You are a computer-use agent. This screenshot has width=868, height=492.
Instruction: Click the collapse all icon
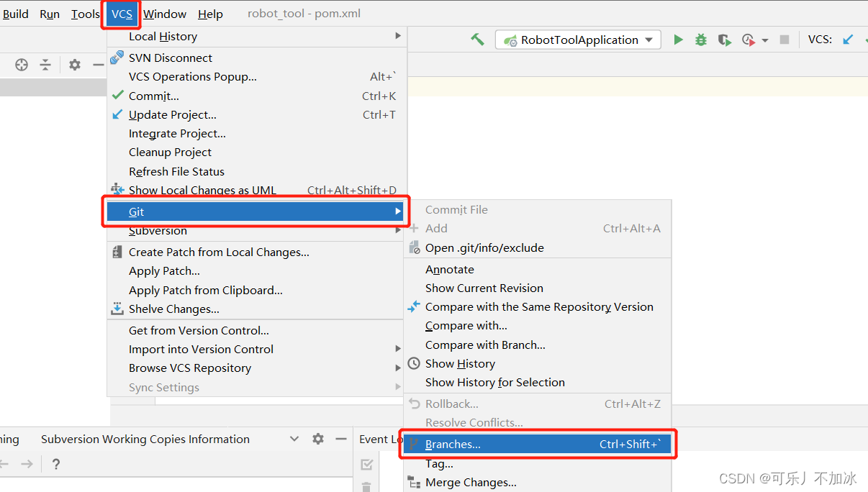click(x=45, y=65)
